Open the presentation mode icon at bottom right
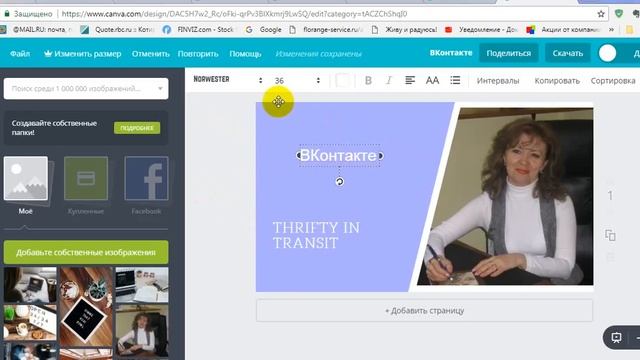 pyautogui.click(x=616, y=338)
